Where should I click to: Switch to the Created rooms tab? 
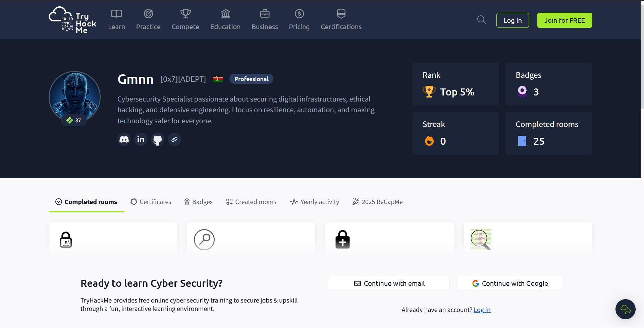coord(251,202)
